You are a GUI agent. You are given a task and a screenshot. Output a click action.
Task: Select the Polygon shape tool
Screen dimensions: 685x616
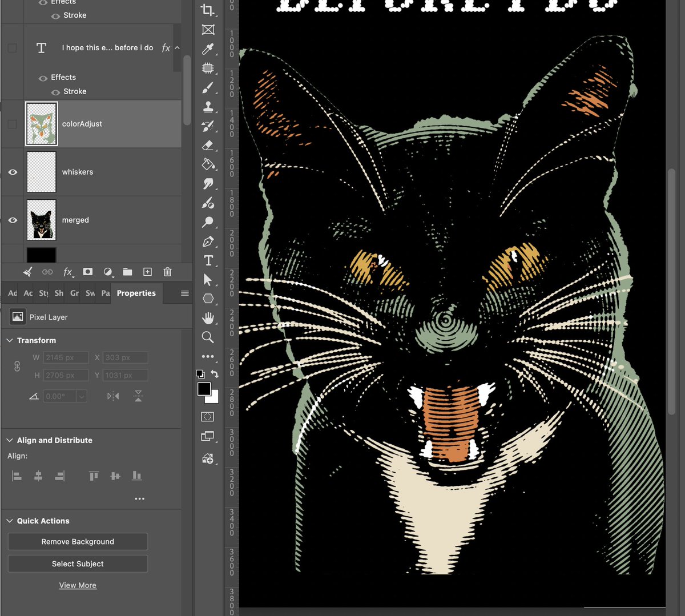pos(208,299)
